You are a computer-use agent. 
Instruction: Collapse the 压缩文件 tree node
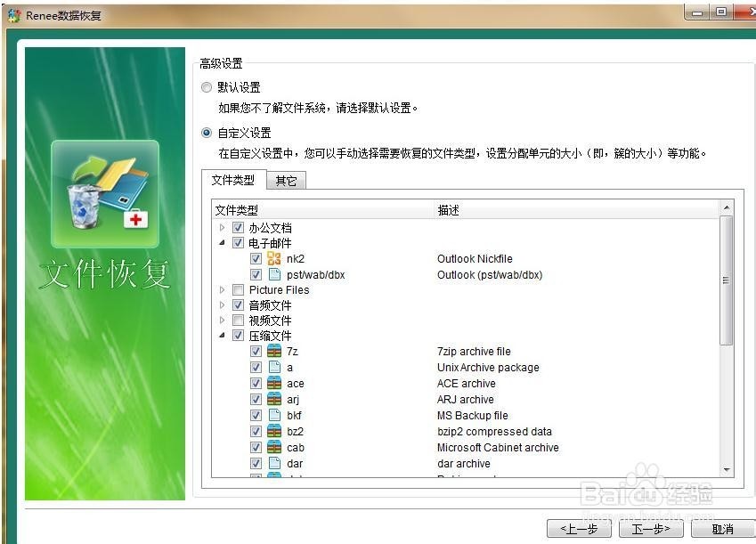222,335
